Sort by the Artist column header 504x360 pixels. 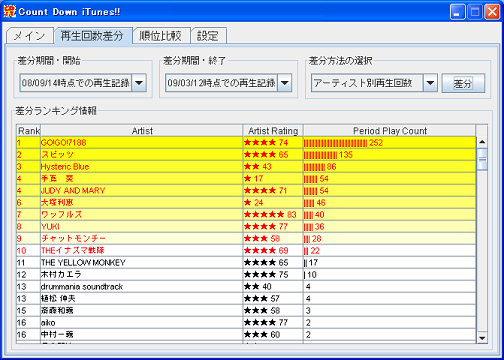[x=142, y=131]
